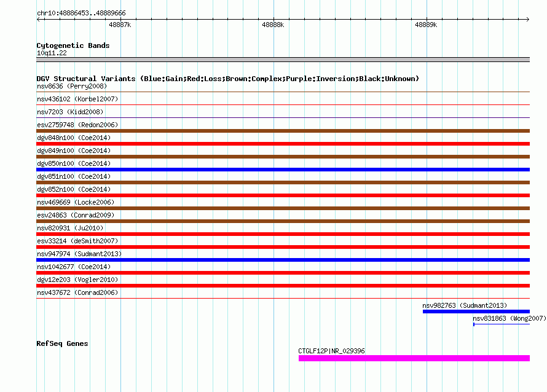Select the magenta CTGLF12P|NR_029396 gene bar
547x392 pixels.
(414, 358)
